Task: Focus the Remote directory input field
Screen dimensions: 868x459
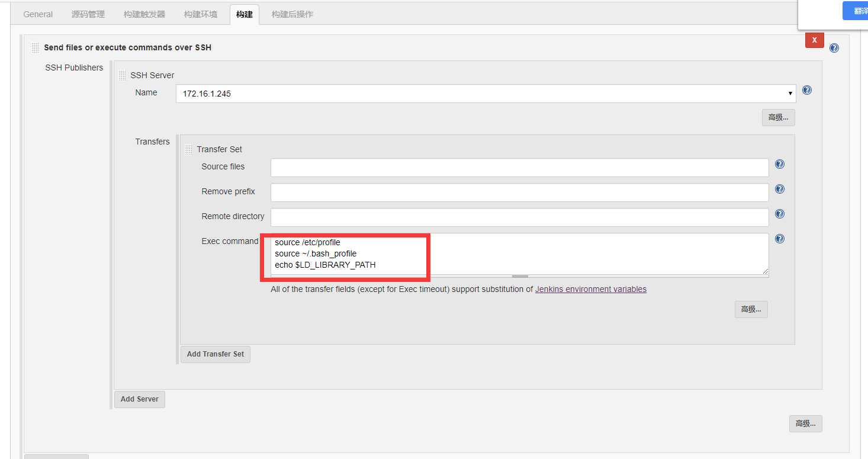Action: tap(520, 217)
